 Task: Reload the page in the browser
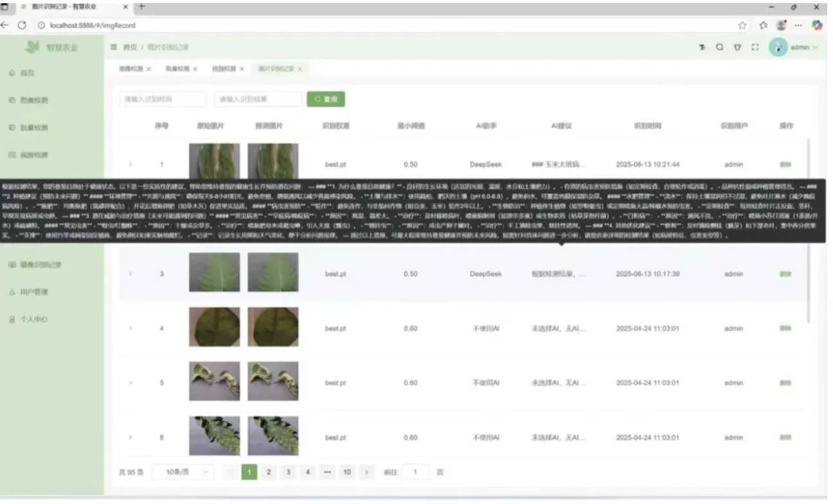[22, 26]
